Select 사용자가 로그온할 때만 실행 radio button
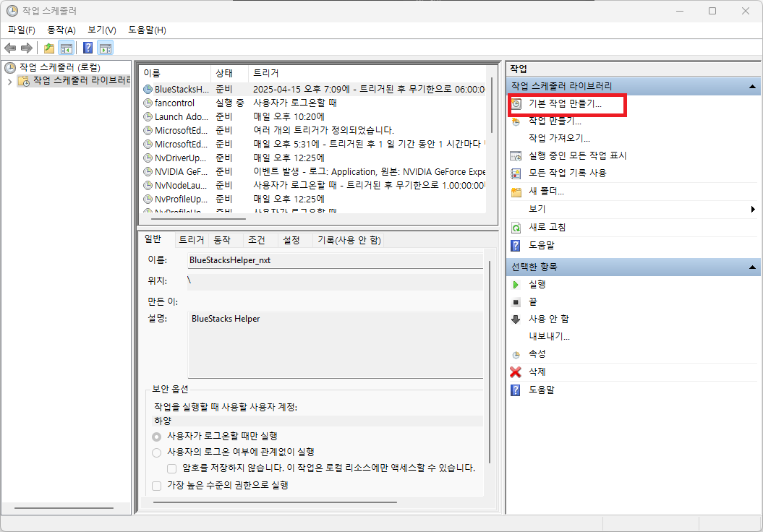Image resolution: width=763 pixels, height=532 pixels. pyautogui.click(x=157, y=437)
